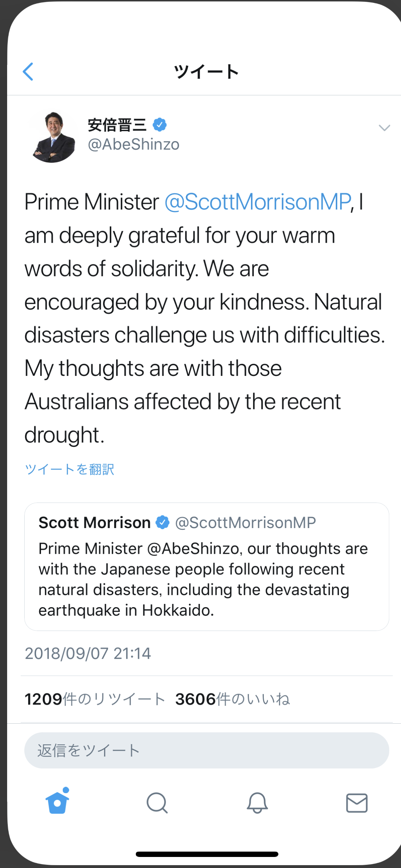Expand the tweet options chevron
This screenshot has height=868, width=401.
[x=384, y=128]
